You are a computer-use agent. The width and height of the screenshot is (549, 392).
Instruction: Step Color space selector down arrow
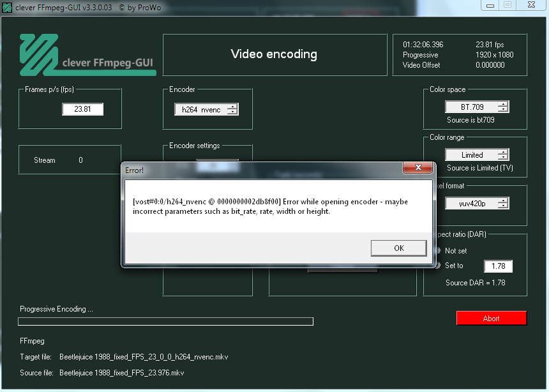click(503, 109)
